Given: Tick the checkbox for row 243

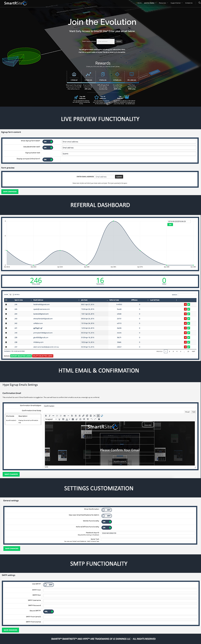Looking at the screenshot, I should (x=6, y=319).
